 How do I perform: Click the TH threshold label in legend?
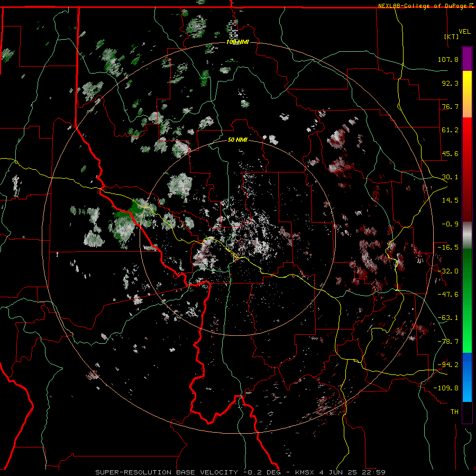click(x=454, y=412)
